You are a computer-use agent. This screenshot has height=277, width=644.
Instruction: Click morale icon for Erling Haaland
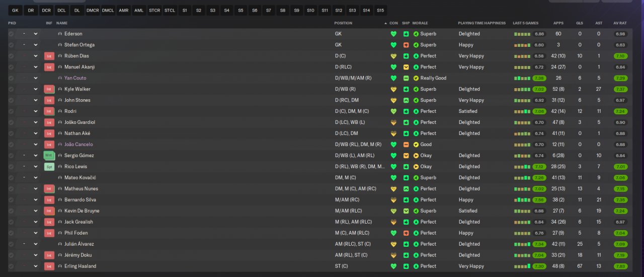tap(416, 266)
